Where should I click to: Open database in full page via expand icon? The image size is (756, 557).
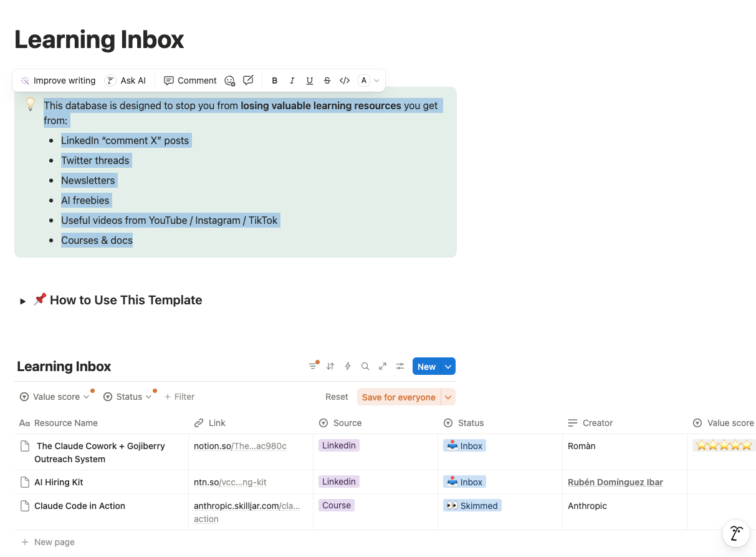[x=383, y=366]
